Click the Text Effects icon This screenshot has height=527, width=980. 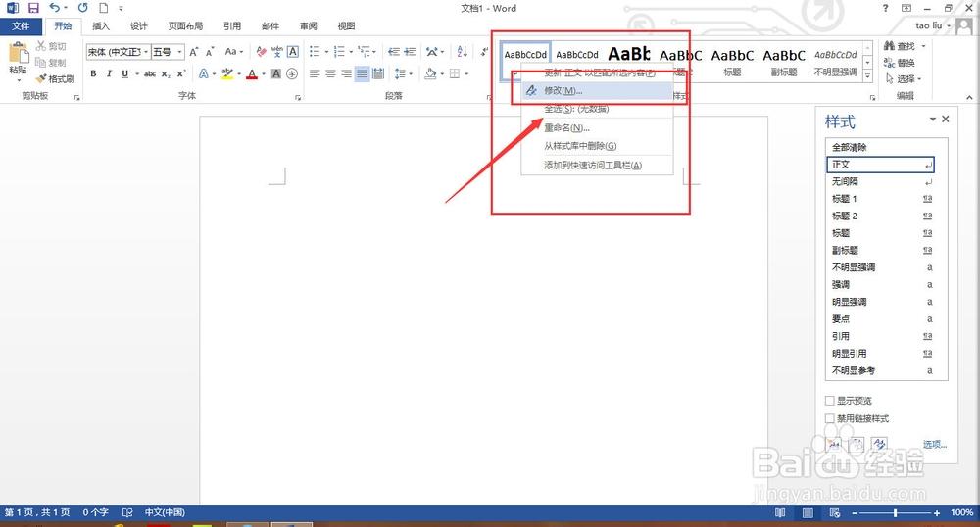pyautogui.click(x=204, y=73)
